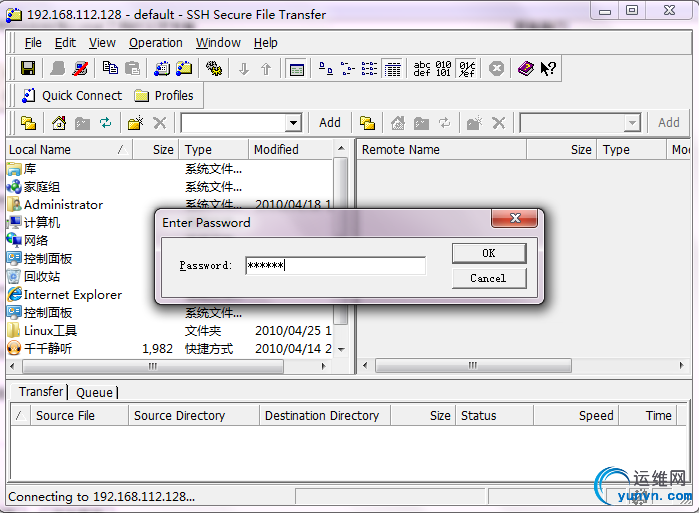This screenshot has height=513, width=699.
Task: Click local list scroll up arrow
Action: 341,148
